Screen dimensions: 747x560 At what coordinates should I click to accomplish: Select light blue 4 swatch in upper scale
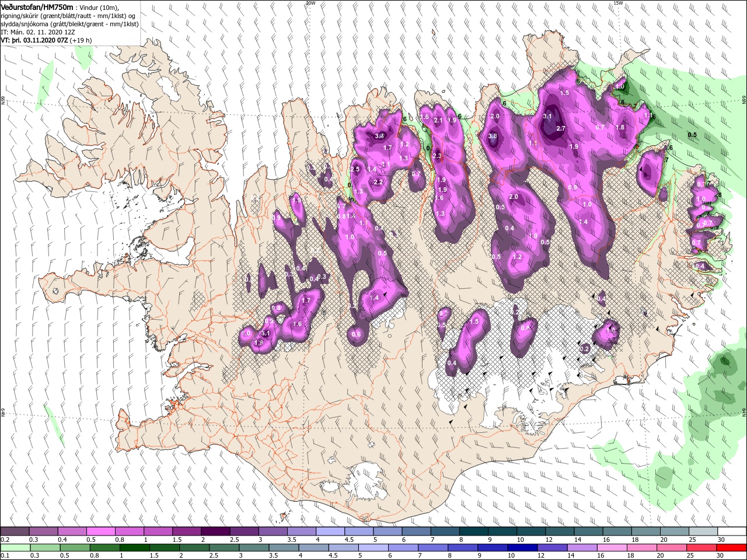[330, 531]
